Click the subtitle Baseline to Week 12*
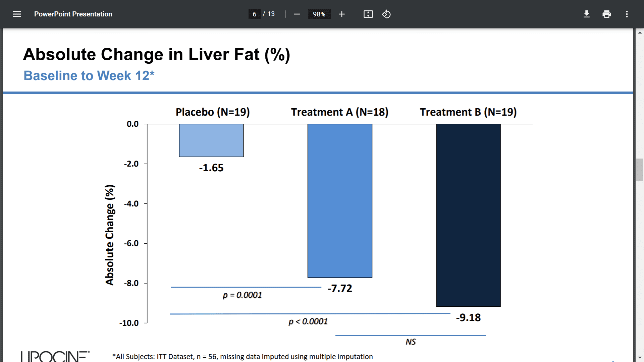The height and width of the screenshot is (362, 644). (x=89, y=76)
